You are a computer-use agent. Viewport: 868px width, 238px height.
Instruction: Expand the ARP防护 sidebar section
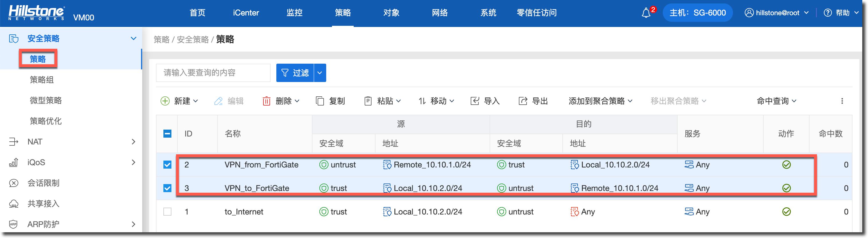(x=133, y=224)
